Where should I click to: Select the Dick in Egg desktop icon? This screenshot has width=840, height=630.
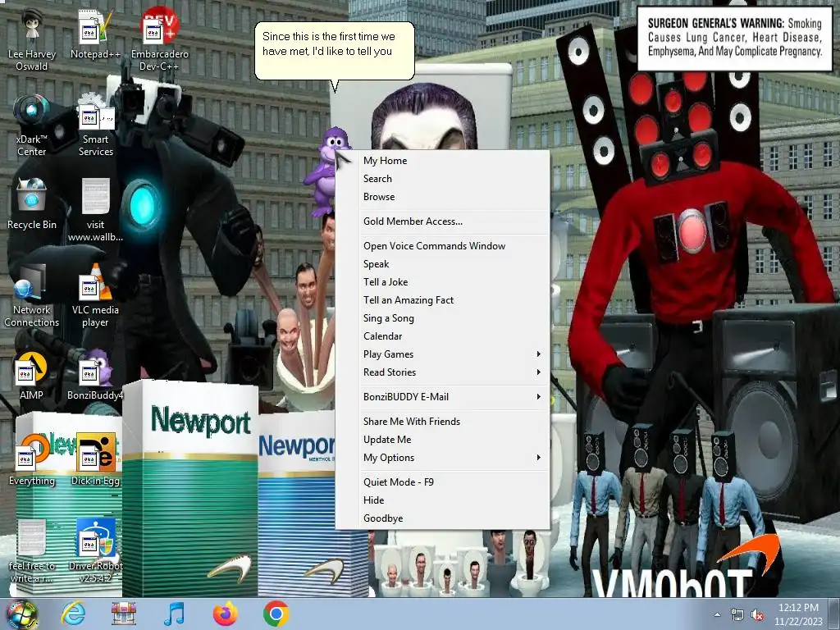(95, 461)
